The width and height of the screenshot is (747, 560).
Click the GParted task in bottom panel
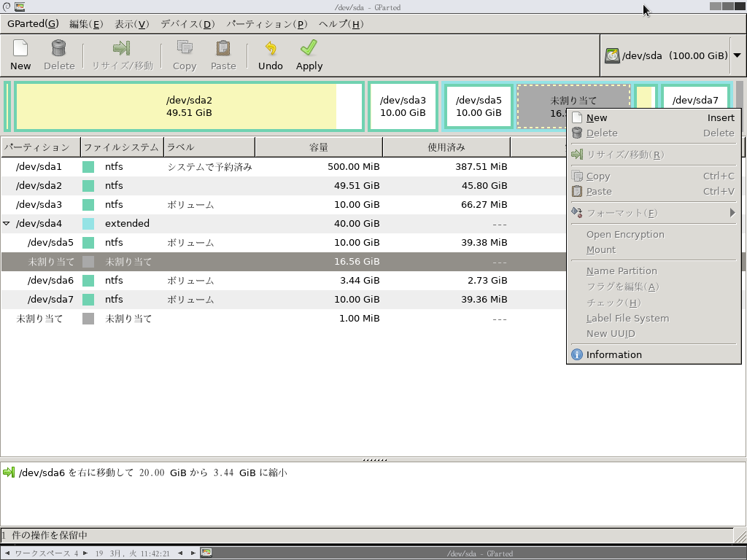(480, 553)
